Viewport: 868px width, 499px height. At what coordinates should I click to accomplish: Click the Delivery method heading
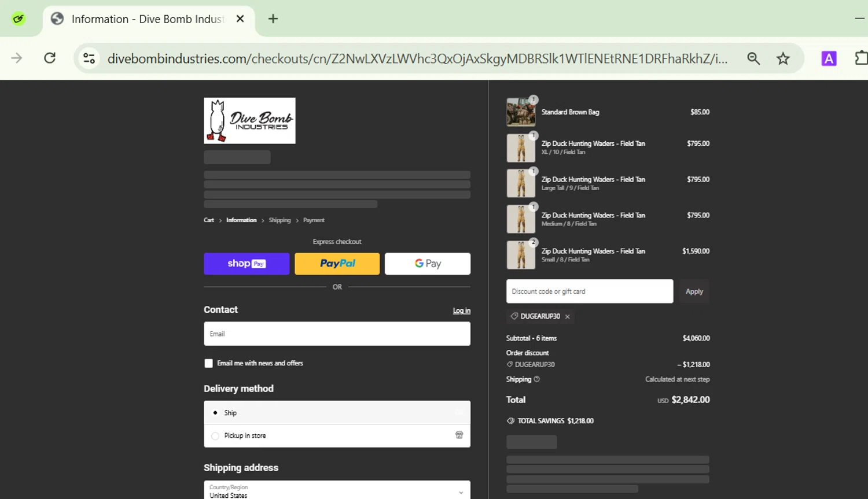[x=238, y=389]
